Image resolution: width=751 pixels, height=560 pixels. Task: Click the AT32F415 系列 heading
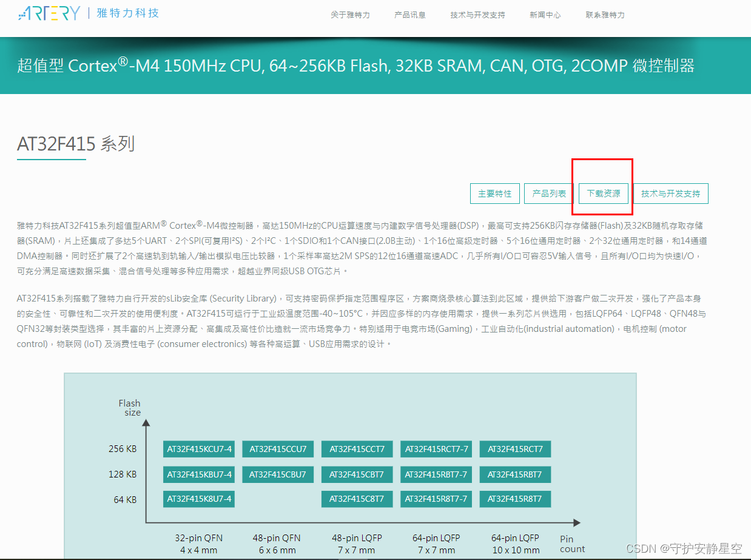coord(76,144)
